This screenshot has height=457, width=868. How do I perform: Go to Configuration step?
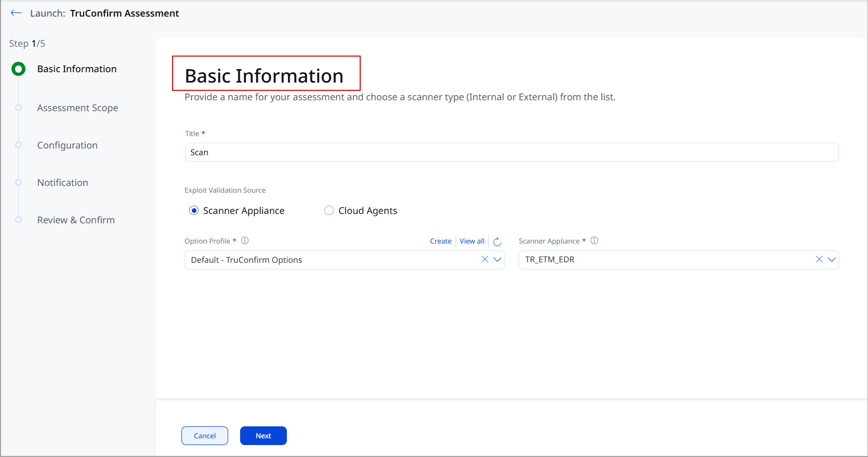tap(67, 145)
